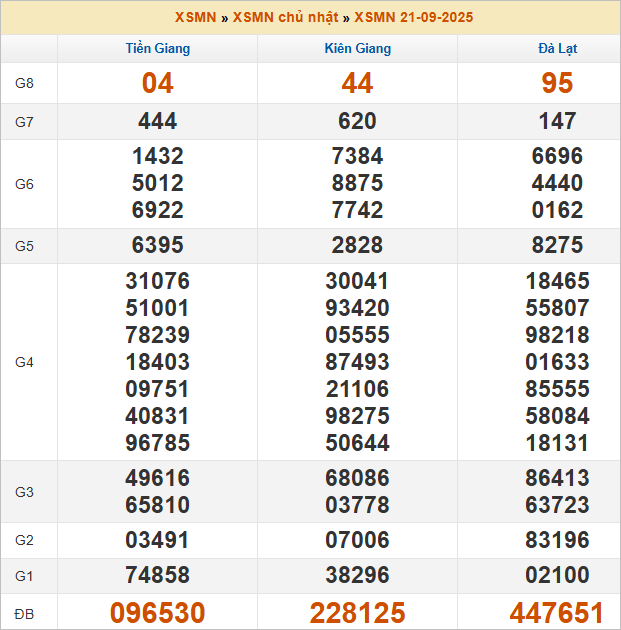Click the ĐB row label
Image resolution: width=621 pixels, height=630 pixels.
pos(25,612)
